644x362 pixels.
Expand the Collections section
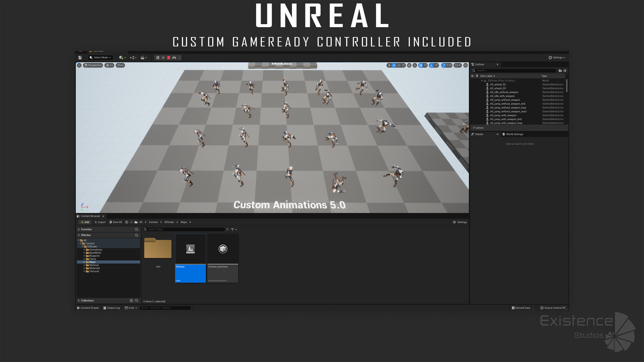point(79,300)
